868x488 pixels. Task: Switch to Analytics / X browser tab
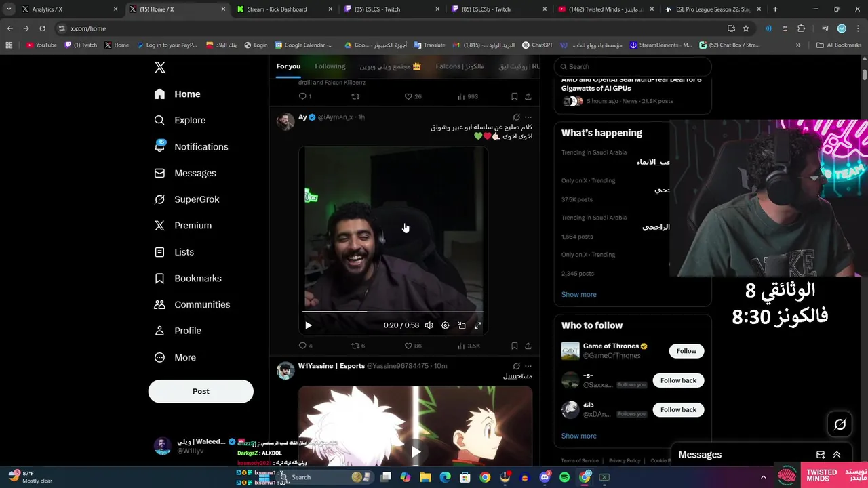click(x=70, y=9)
